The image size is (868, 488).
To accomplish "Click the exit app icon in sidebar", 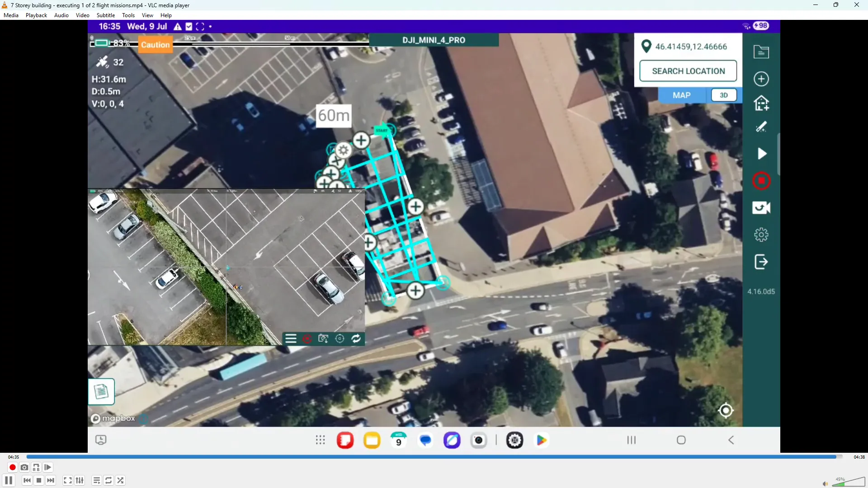I will (x=761, y=262).
